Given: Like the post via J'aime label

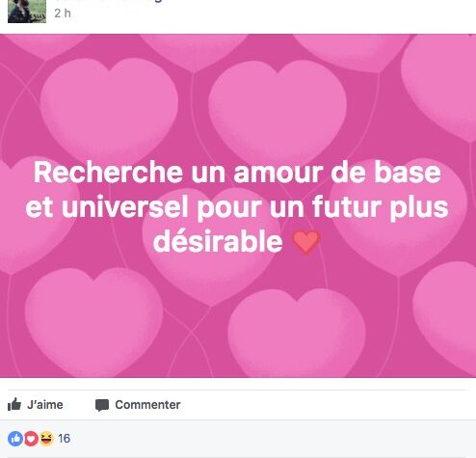Looking at the screenshot, I should click(45, 405).
